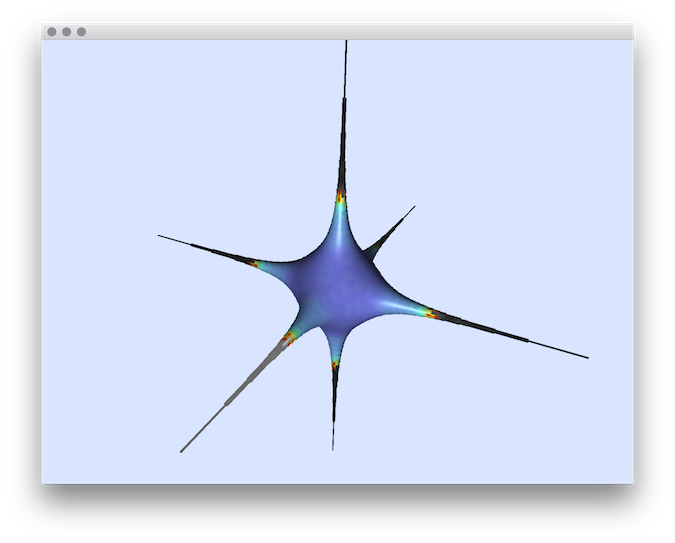Screen dimensions: 675x543
Task: Click the tip of the tall upward spike
Action: pos(346,43)
